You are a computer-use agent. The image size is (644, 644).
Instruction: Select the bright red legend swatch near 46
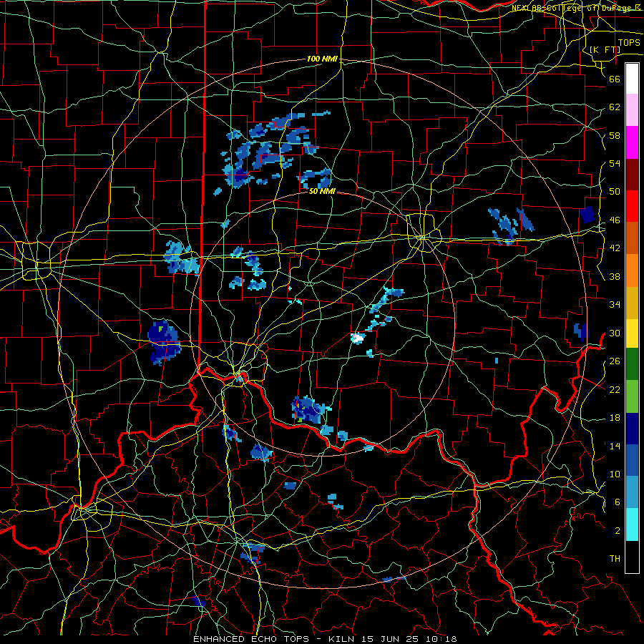point(632,206)
